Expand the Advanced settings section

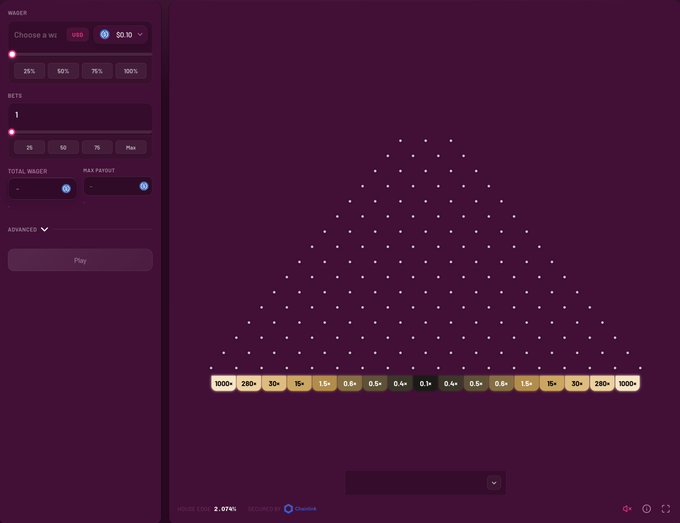(28, 229)
